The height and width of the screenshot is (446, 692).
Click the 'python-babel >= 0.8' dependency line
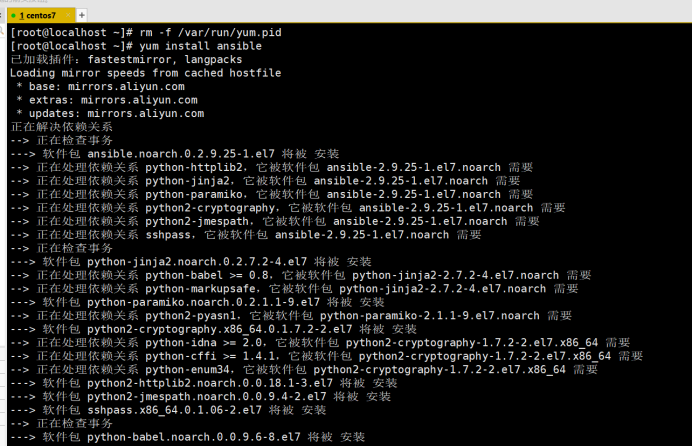tap(301, 275)
